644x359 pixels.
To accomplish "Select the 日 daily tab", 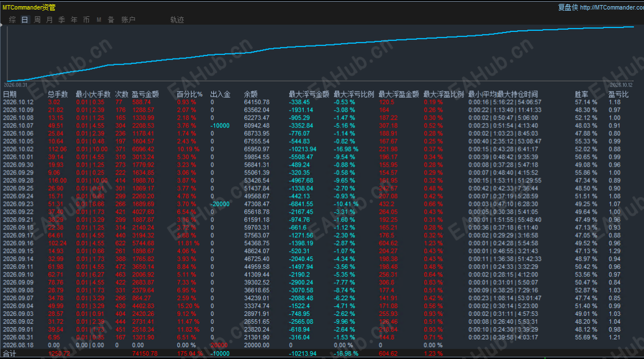I will point(25,20).
